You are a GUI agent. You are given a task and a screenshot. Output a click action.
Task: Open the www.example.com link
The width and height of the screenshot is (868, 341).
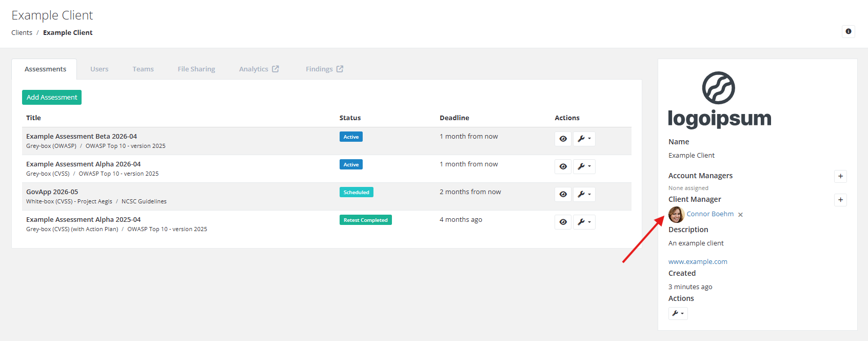tap(698, 261)
